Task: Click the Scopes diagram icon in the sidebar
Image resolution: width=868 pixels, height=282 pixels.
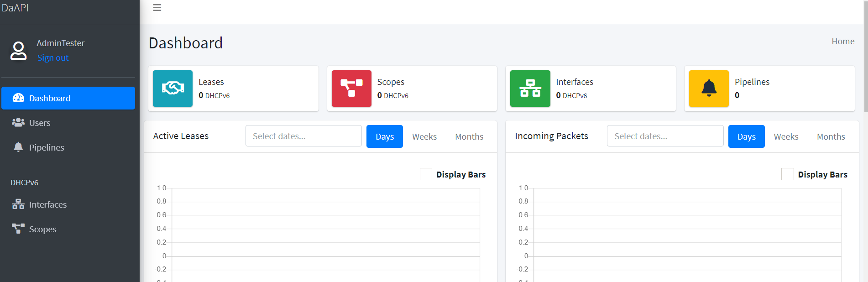Action: pos(18,229)
